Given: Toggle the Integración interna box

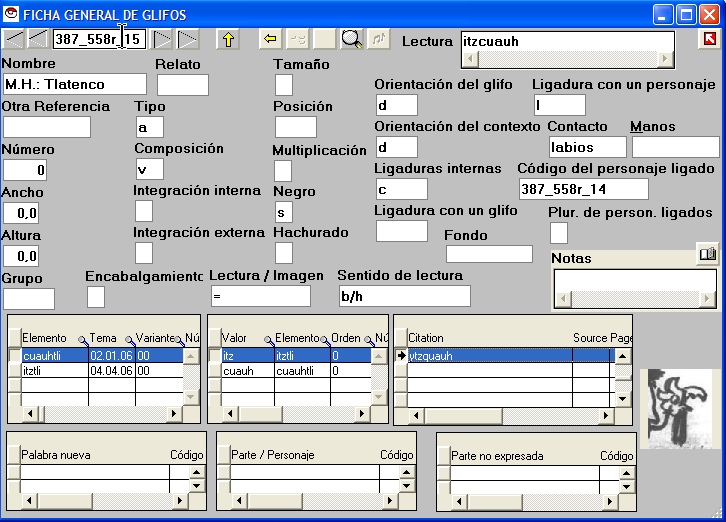Looking at the screenshot, I should pos(144,211).
